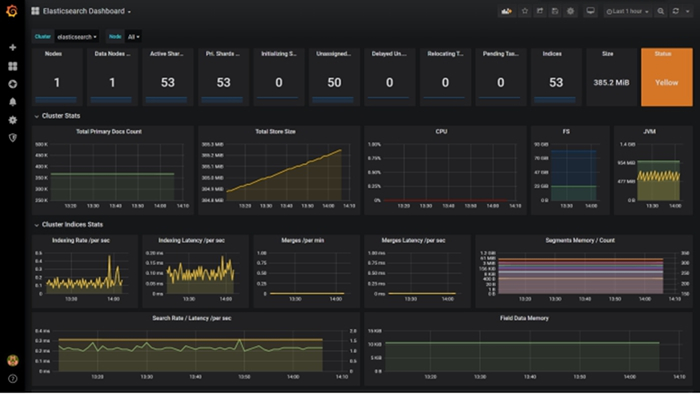Open the Nodes panel title menu
The height and width of the screenshot is (394, 700).
click(53, 54)
